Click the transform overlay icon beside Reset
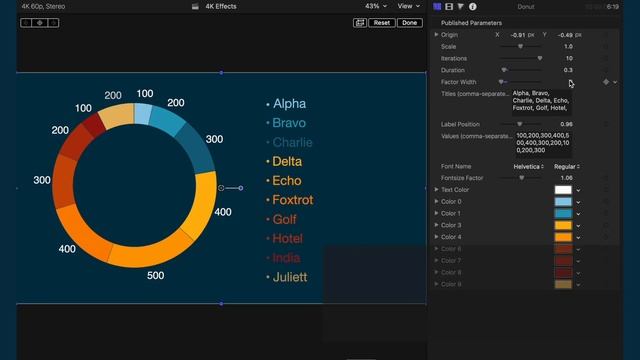640x360 pixels. pyautogui.click(x=360, y=23)
